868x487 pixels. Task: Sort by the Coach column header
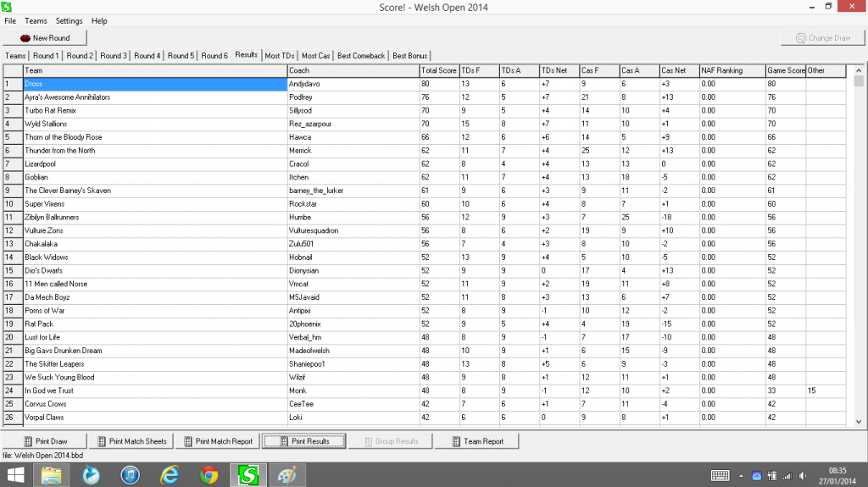(353, 71)
